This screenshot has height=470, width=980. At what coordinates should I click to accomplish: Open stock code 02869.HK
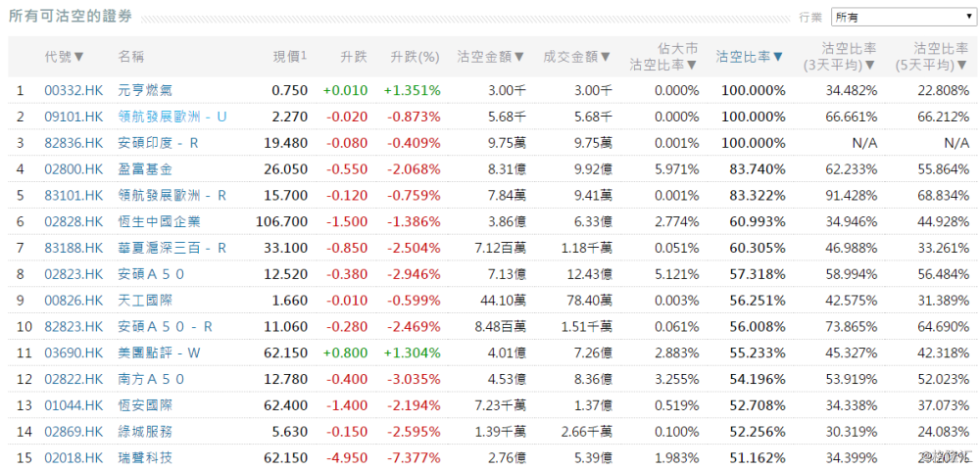pyautogui.click(x=73, y=431)
